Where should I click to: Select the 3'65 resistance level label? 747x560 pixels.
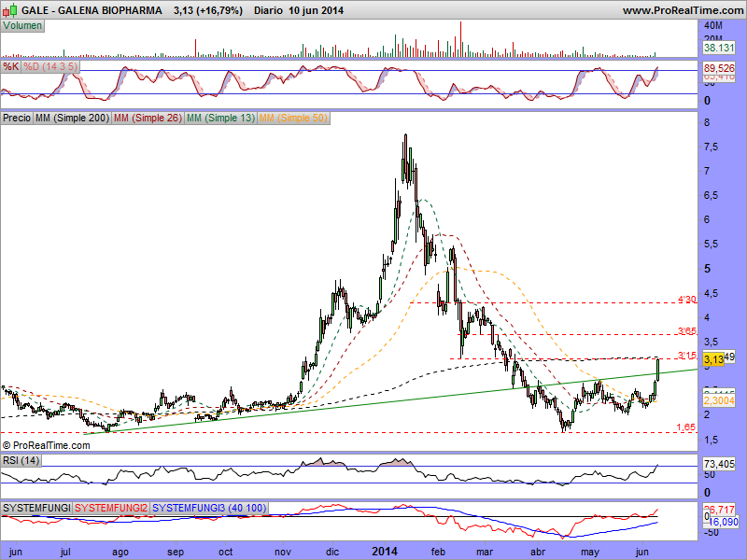(x=687, y=331)
